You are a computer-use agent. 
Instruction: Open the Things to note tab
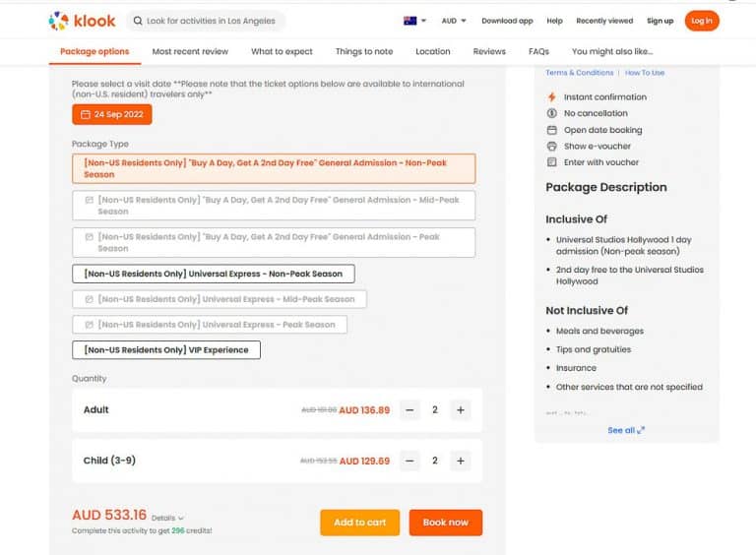pyautogui.click(x=363, y=51)
